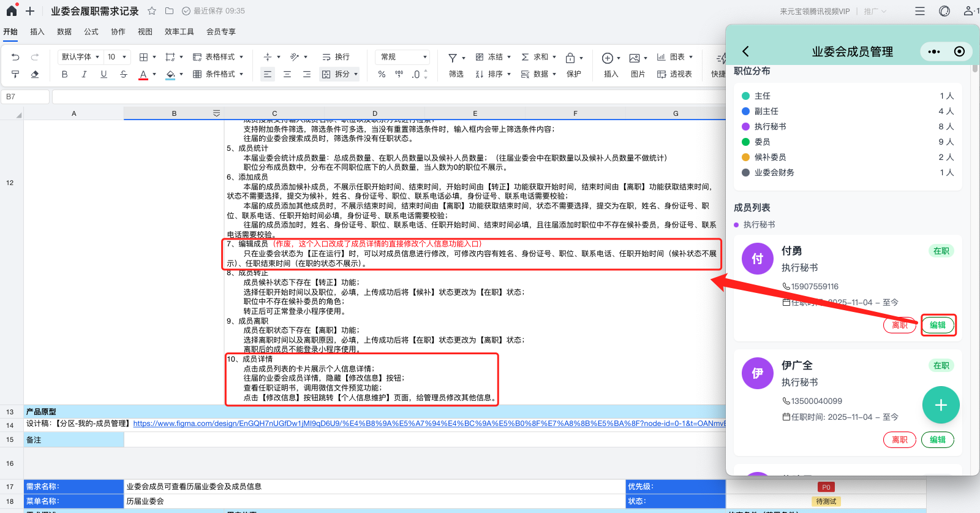Apply thousands separator format
The height and width of the screenshot is (513, 980).
(399, 74)
